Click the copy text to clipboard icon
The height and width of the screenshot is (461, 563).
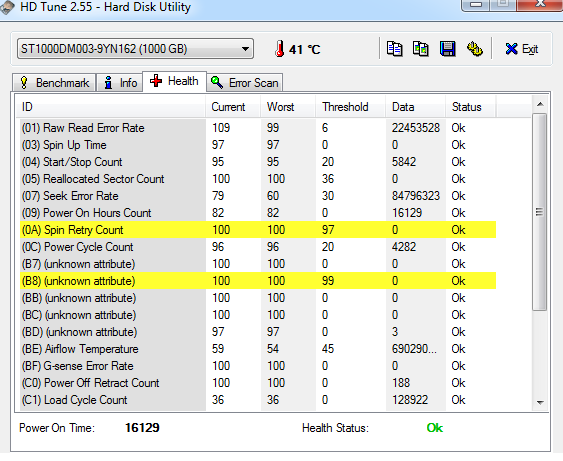click(394, 49)
